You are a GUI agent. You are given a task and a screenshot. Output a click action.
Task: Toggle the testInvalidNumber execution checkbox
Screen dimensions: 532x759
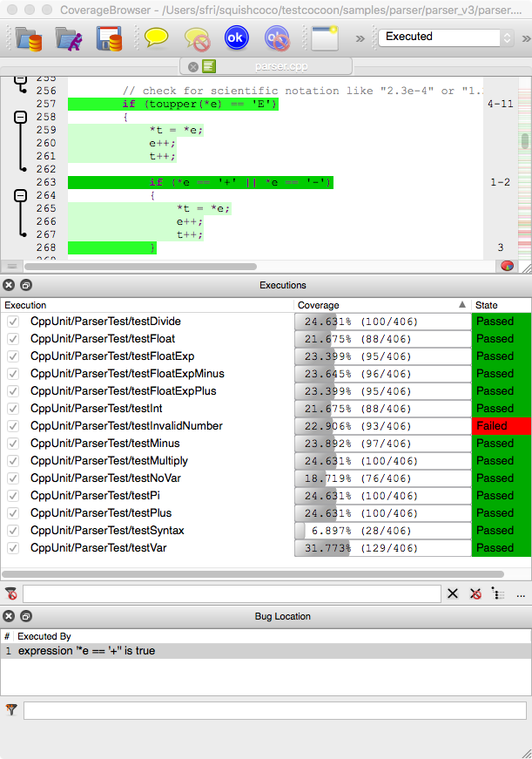tap(13, 426)
